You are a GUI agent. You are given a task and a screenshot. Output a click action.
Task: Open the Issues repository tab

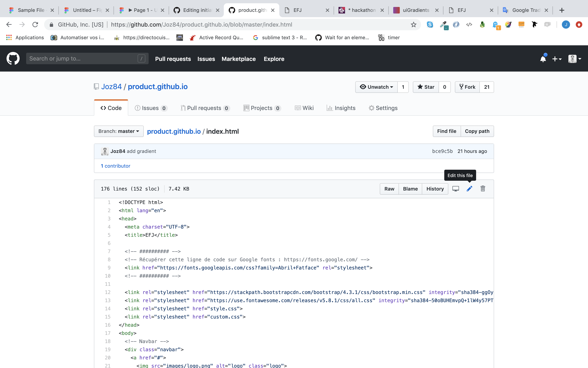pos(151,108)
